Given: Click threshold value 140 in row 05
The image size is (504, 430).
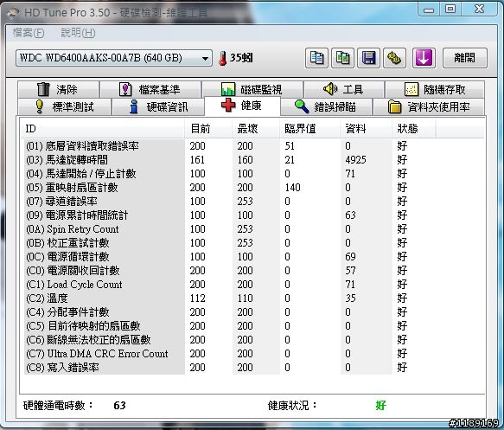Looking at the screenshot, I should (292, 188).
